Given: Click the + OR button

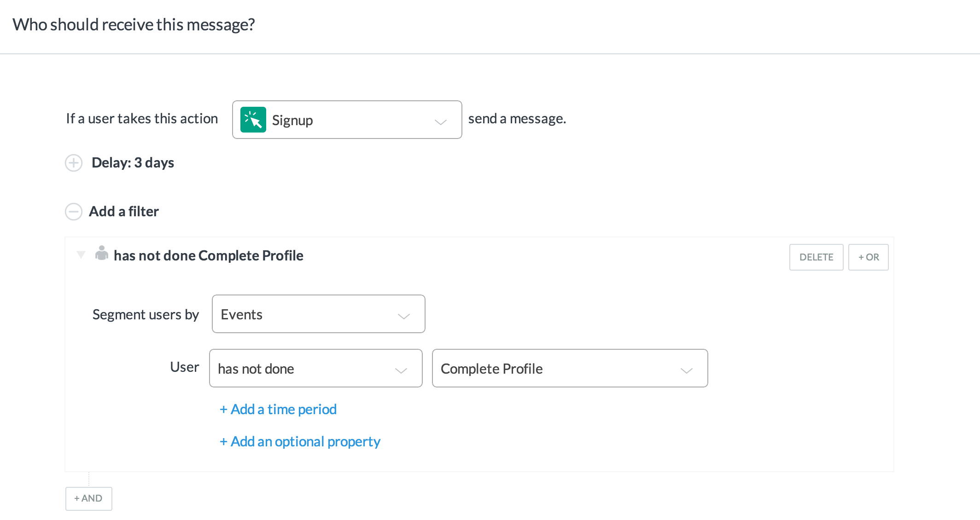Looking at the screenshot, I should point(868,257).
